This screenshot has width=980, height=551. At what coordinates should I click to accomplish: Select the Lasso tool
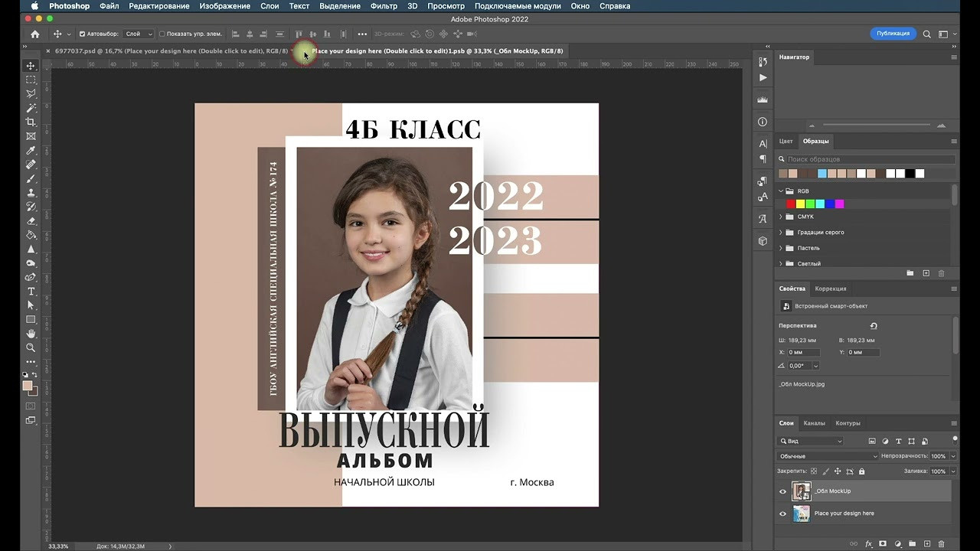coord(31,93)
